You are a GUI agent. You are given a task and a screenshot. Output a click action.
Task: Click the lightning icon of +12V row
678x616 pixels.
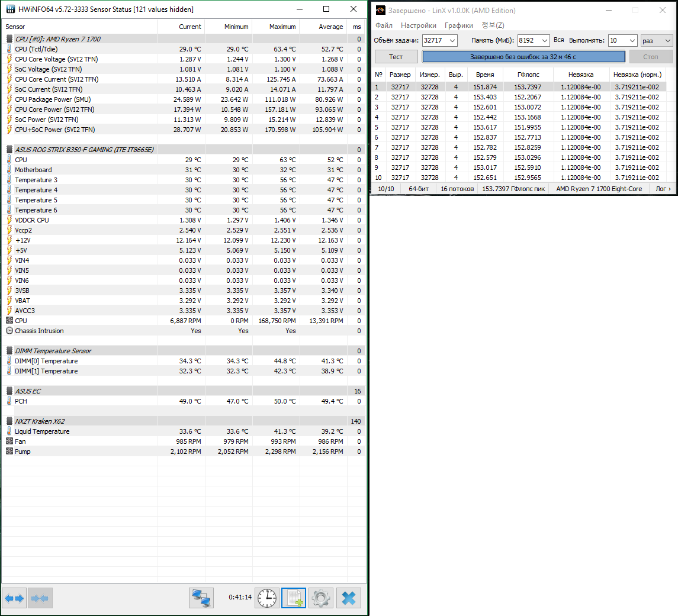pos(9,240)
